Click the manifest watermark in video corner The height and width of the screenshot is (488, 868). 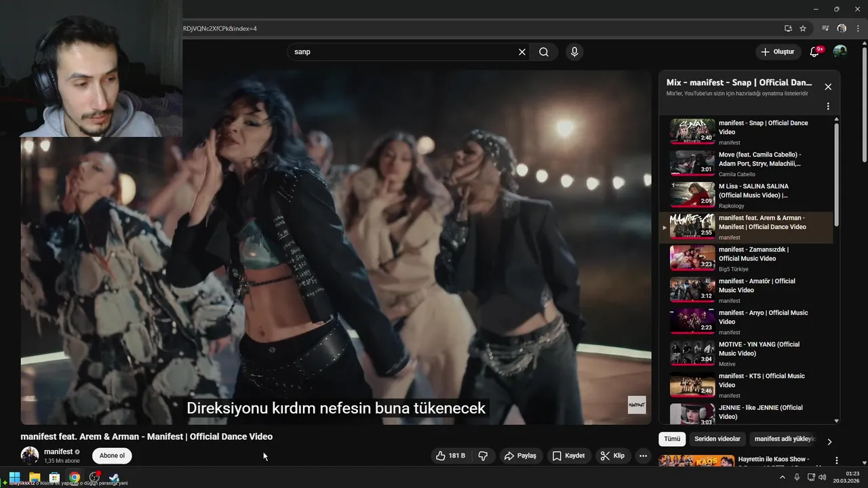(636, 405)
